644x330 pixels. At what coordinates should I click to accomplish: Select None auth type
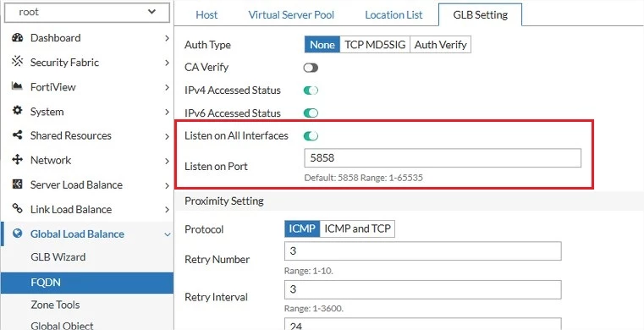[322, 45]
